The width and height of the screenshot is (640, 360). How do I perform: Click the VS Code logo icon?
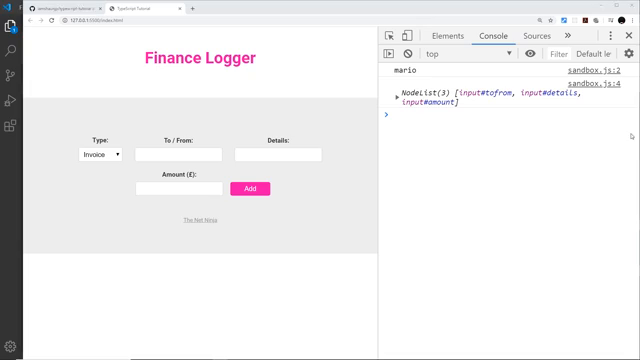coord(7,7)
